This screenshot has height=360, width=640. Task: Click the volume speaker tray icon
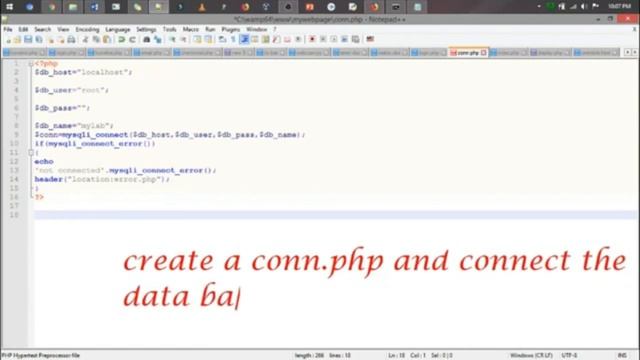[x=584, y=7]
